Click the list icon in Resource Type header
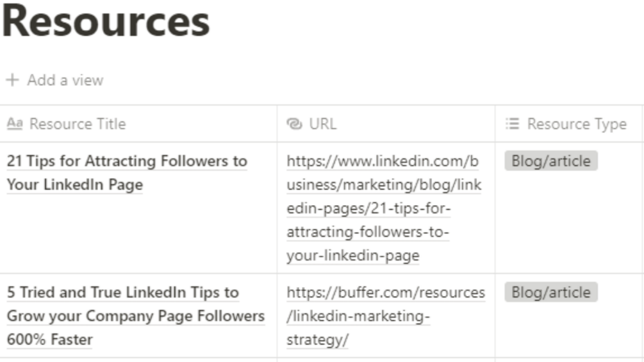644x362 pixels. pos(512,124)
